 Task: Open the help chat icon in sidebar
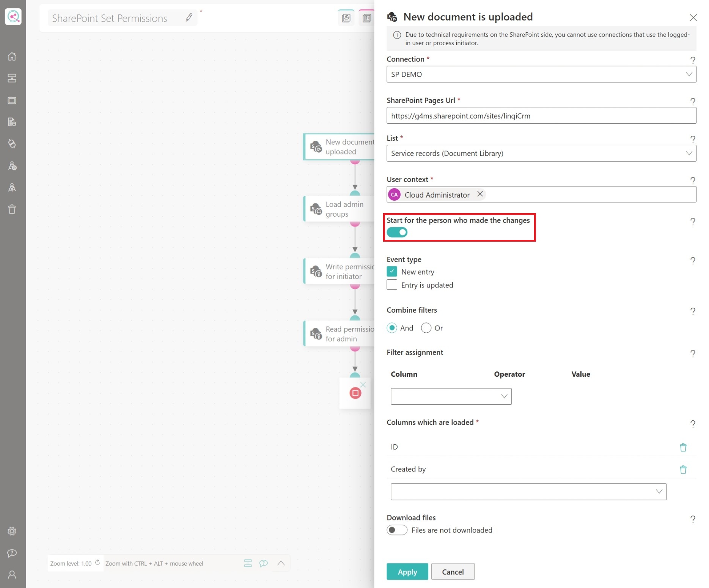point(12,553)
